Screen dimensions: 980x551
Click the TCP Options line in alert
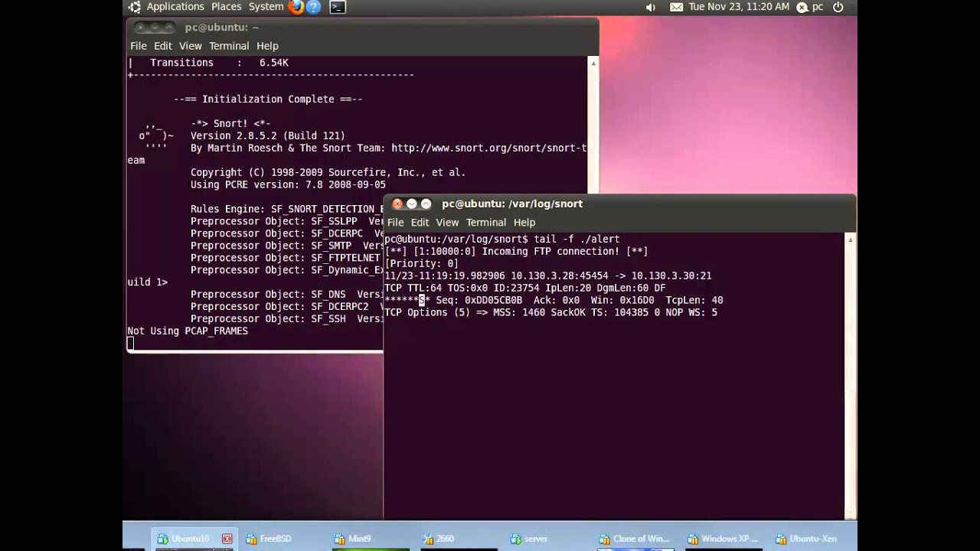(x=550, y=313)
